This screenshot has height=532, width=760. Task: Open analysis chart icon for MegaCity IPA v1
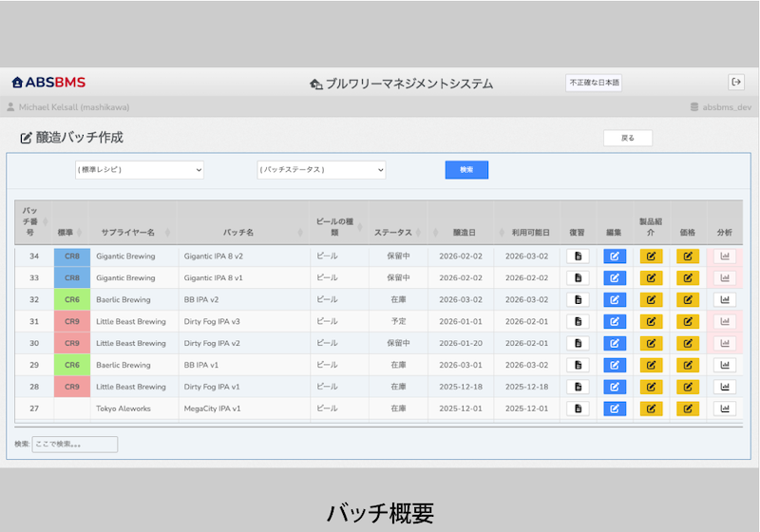point(725,408)
